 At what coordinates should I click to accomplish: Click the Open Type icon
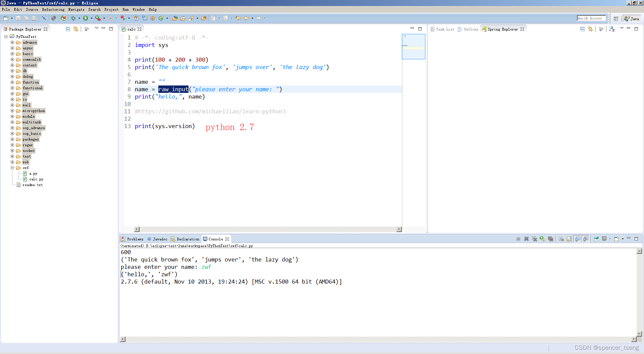click(175, 18)
